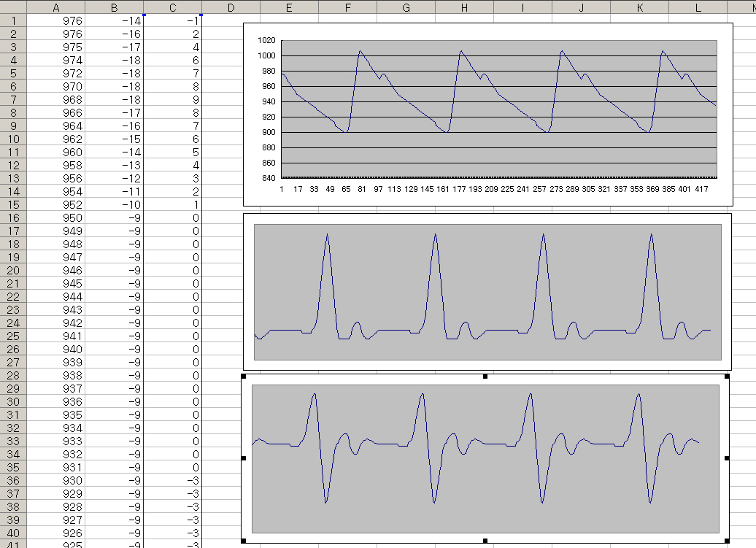
Task: Click cell C36 with value -3
Action: 172,480
